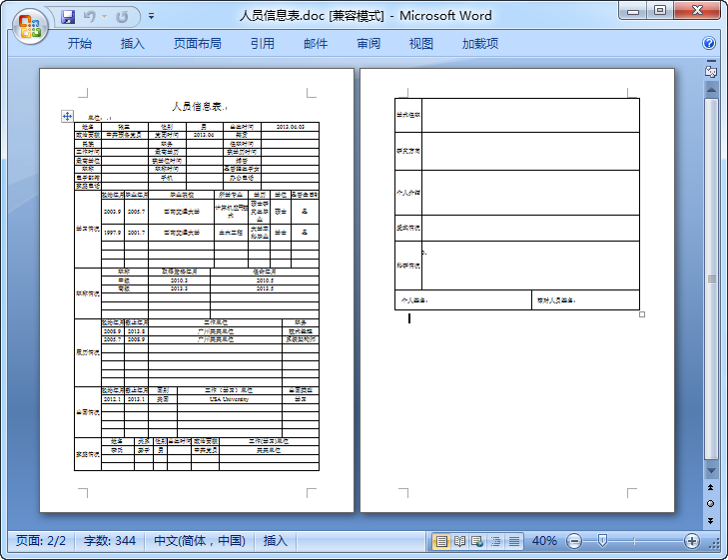Switch to Draft view
The width and height of the screenshot is (728, 560).
tap(514, 541)
